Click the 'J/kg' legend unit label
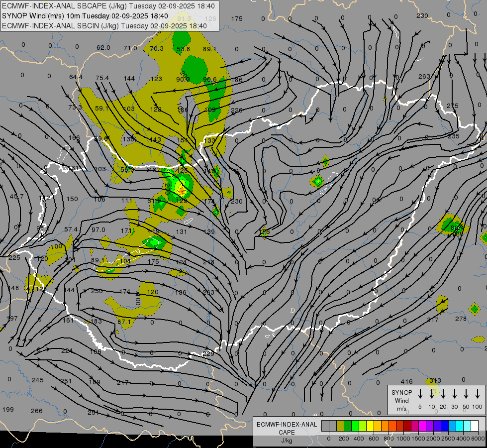The image size is (487, 448). pyautogui.click(x=287, y=441)
